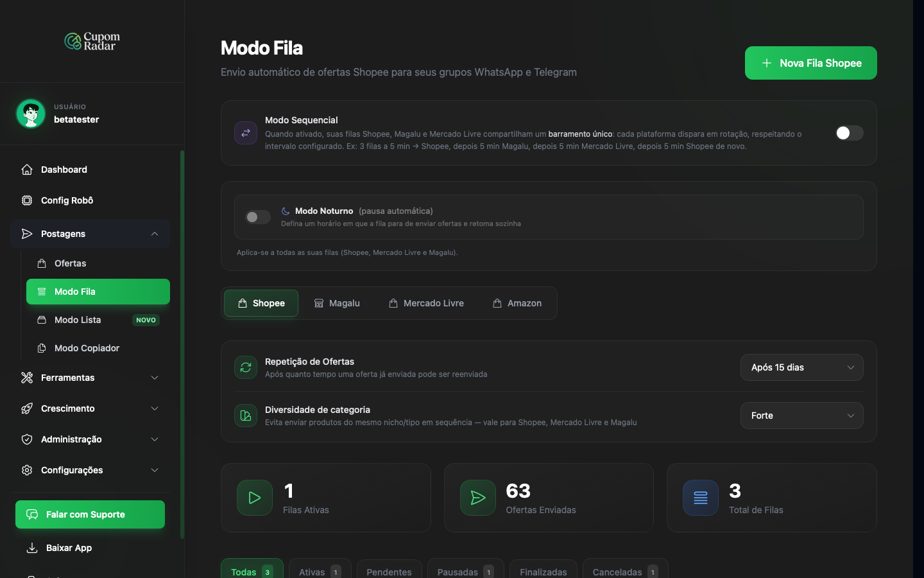Click the betatester username text

tap(76, 119)
